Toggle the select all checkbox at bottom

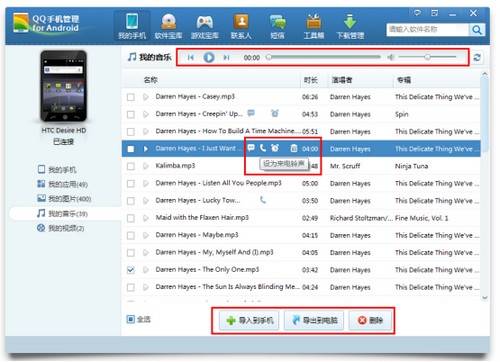pyautogui.click(x=131, y=319)
